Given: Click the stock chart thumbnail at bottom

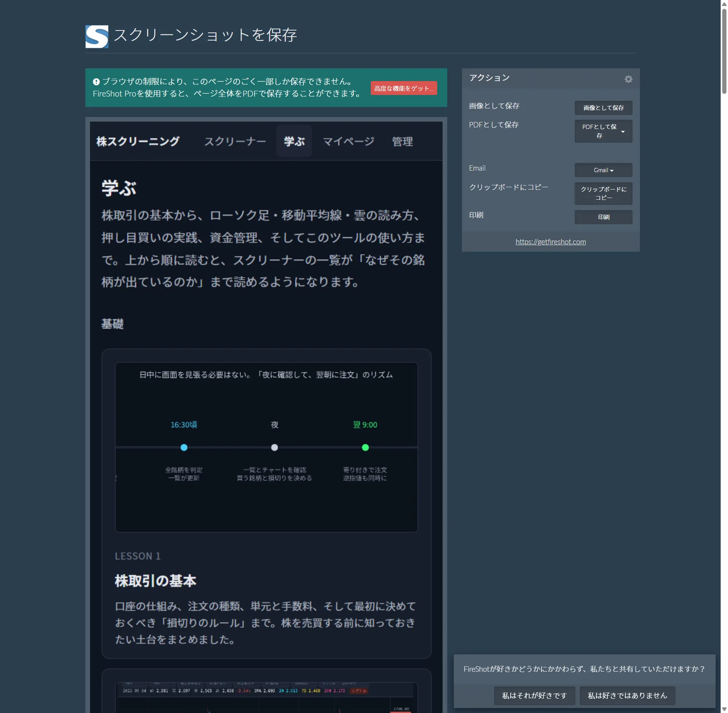Looking at the screenshot, I should click(266, 698).
